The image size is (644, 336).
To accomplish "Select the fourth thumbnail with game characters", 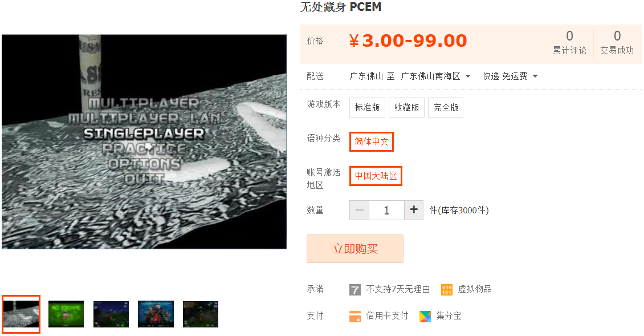I will click(x=156, y=314).
